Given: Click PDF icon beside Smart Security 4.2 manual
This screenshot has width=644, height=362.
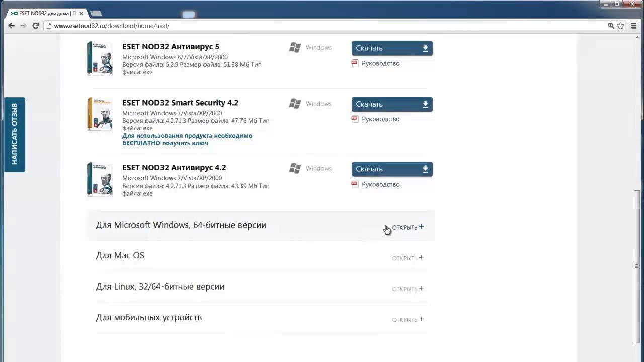Looking at the screenshot, I should 355,119.
